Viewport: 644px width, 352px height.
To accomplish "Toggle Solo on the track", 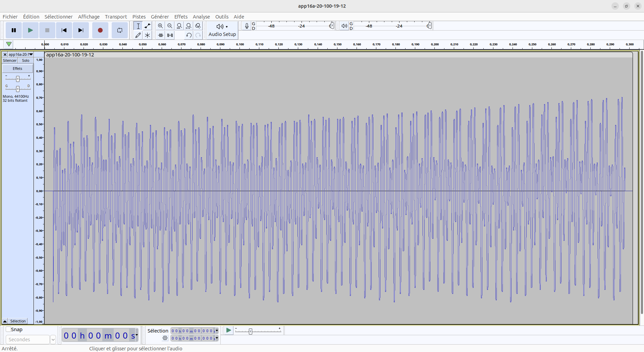I will coord(25,60).
